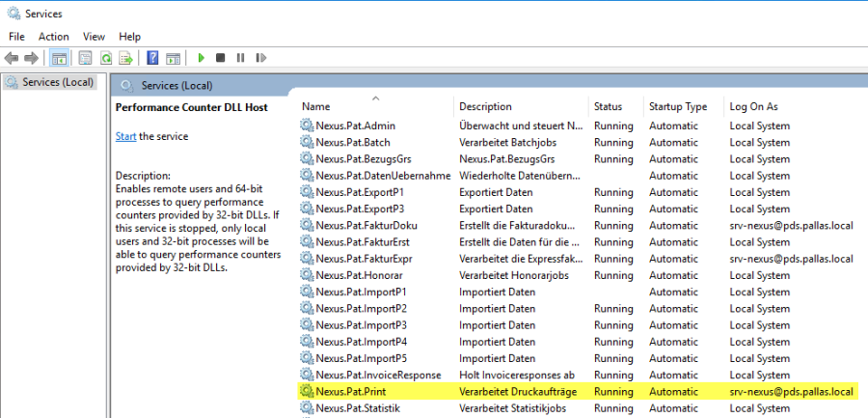Select Services (Local) in the console tree
This screenshot has height=418, width=868.
click(57, 82)
